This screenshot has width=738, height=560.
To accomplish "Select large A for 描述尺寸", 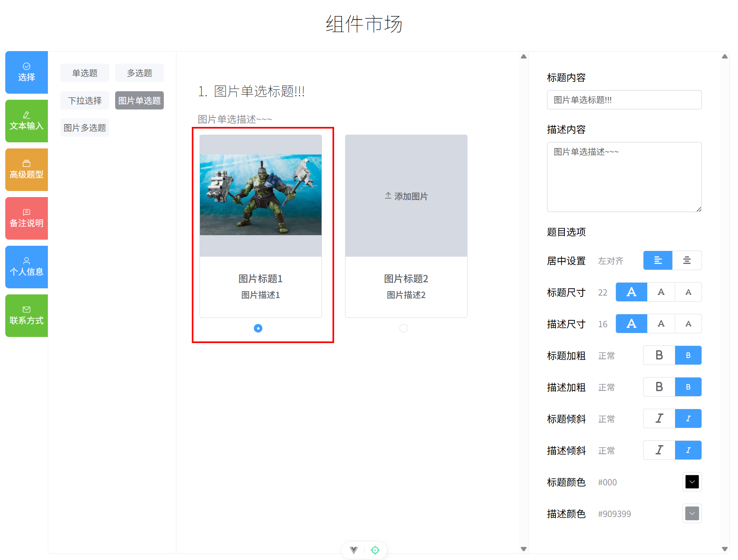I will 631,324.
